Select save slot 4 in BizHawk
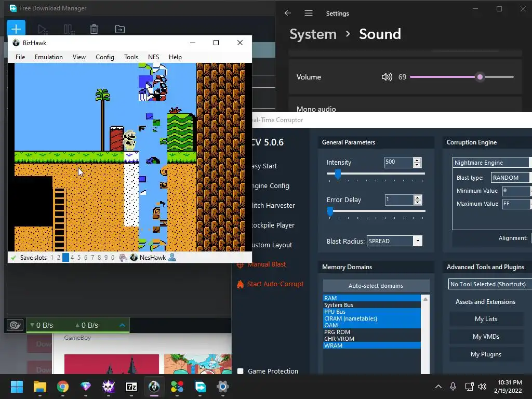The width and height of the screenshot is (532, 399). pos(72,258)
